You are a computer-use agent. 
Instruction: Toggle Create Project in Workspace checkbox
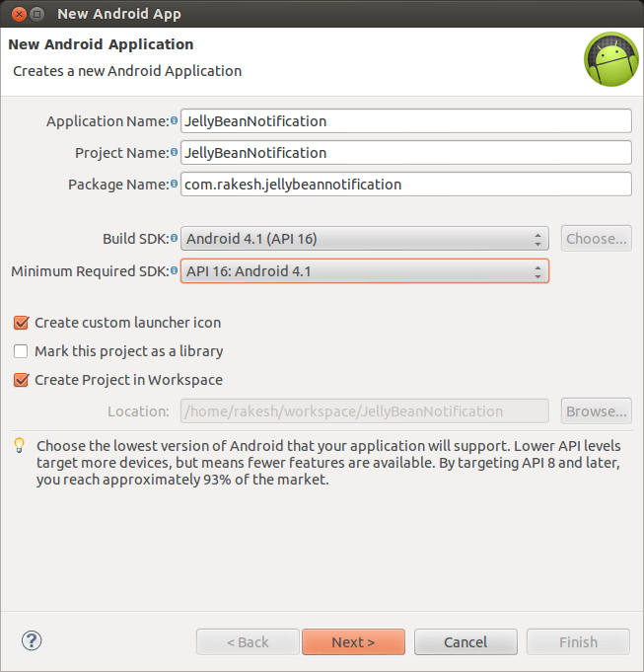(x=21, y=380)
